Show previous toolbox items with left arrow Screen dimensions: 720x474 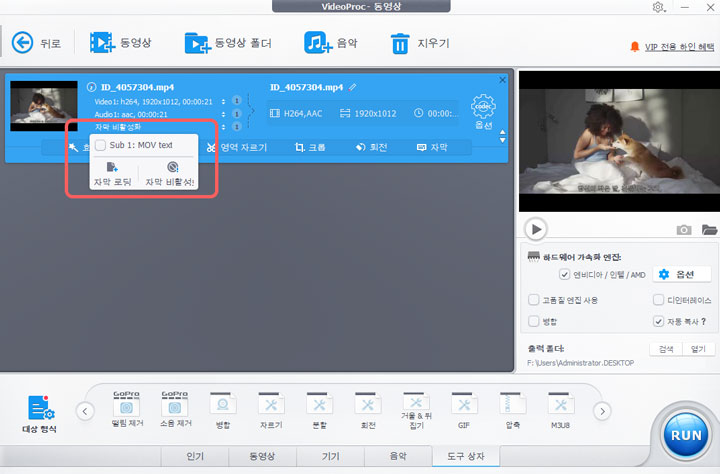pos(85,411)
